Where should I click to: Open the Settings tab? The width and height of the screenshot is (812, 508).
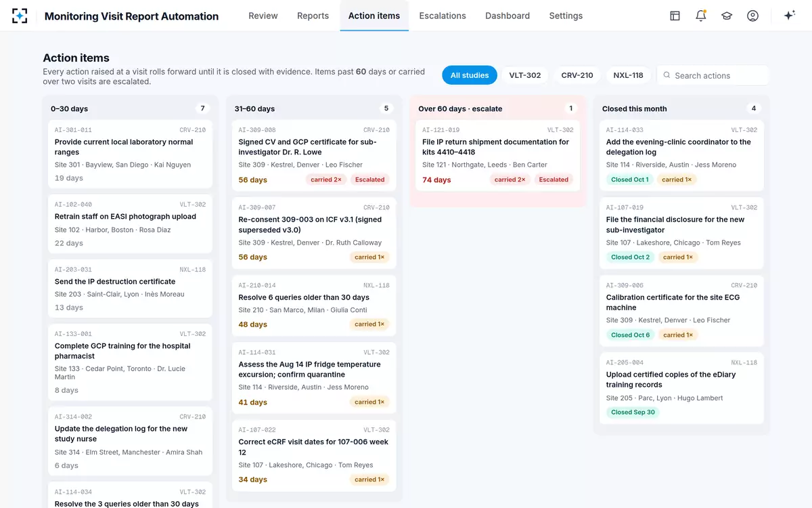click(x=566, y=16)
